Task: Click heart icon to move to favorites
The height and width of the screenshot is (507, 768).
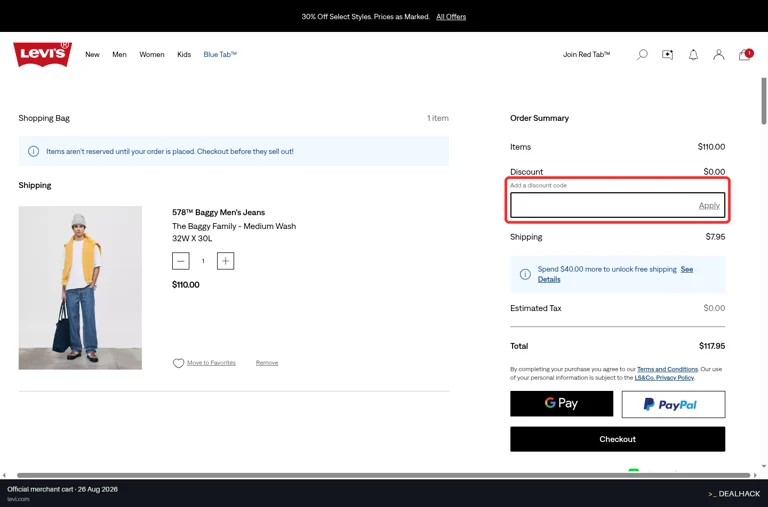Action: click(x=178, y=363)
